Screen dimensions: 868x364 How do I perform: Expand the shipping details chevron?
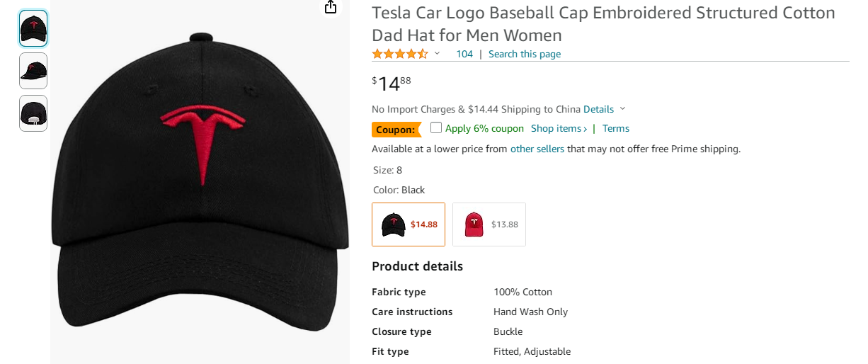coord(623,109)
